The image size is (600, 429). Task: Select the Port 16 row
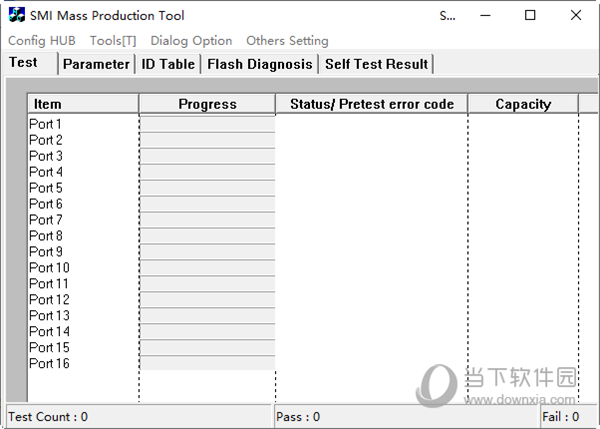49,364
